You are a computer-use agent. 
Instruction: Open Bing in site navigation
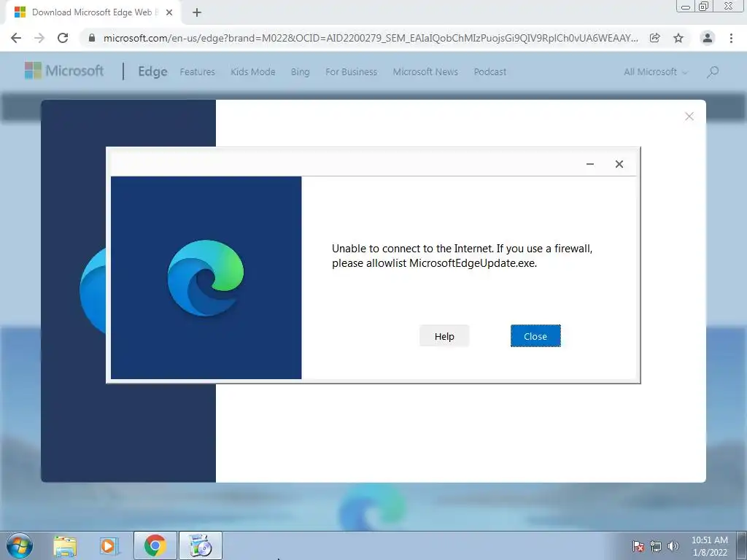300,72
